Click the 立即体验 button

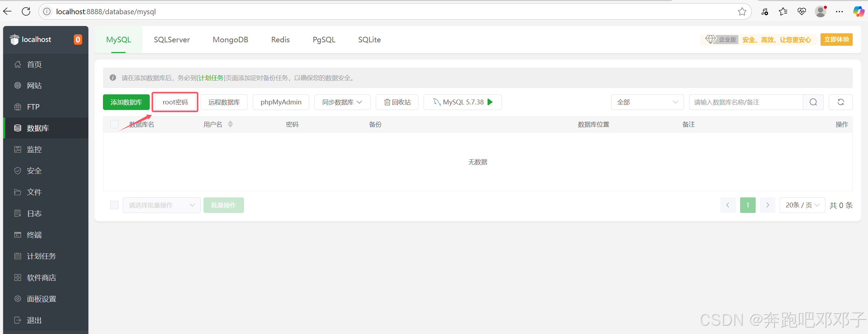[x=836, y=40]
